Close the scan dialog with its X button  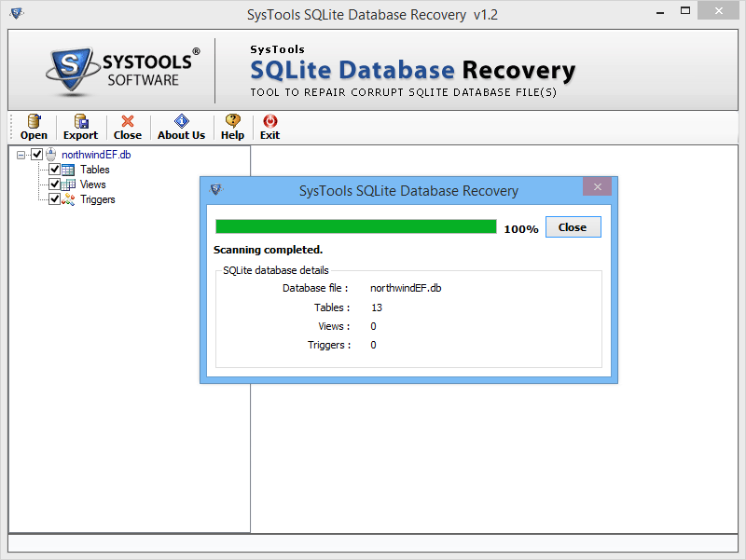pos(597,187)
